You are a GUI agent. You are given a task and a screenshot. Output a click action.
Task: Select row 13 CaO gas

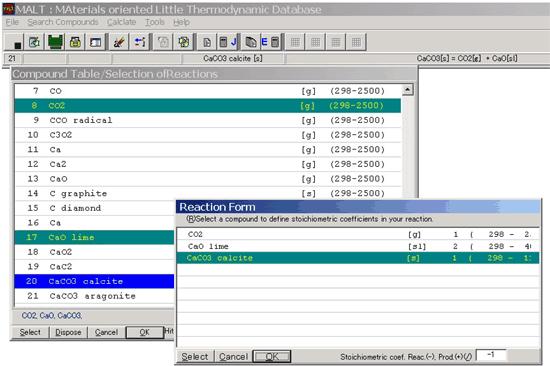pos(208,179)
